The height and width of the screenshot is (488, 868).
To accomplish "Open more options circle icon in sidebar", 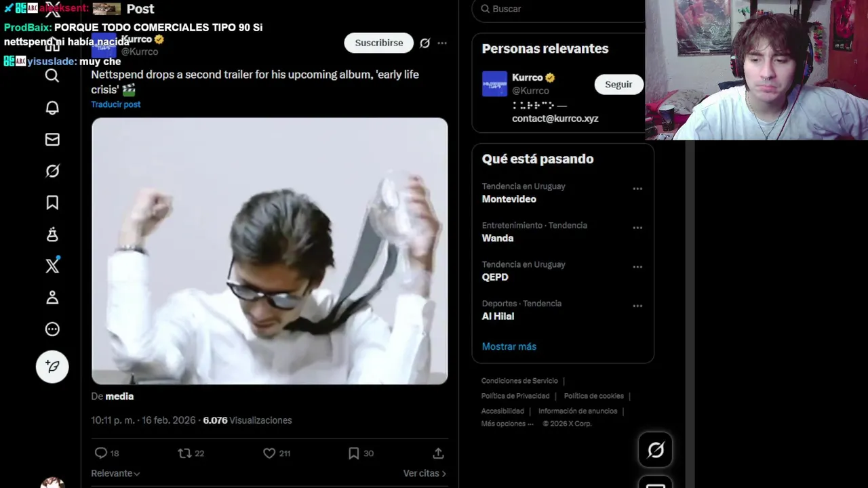I will coord(52,329).
